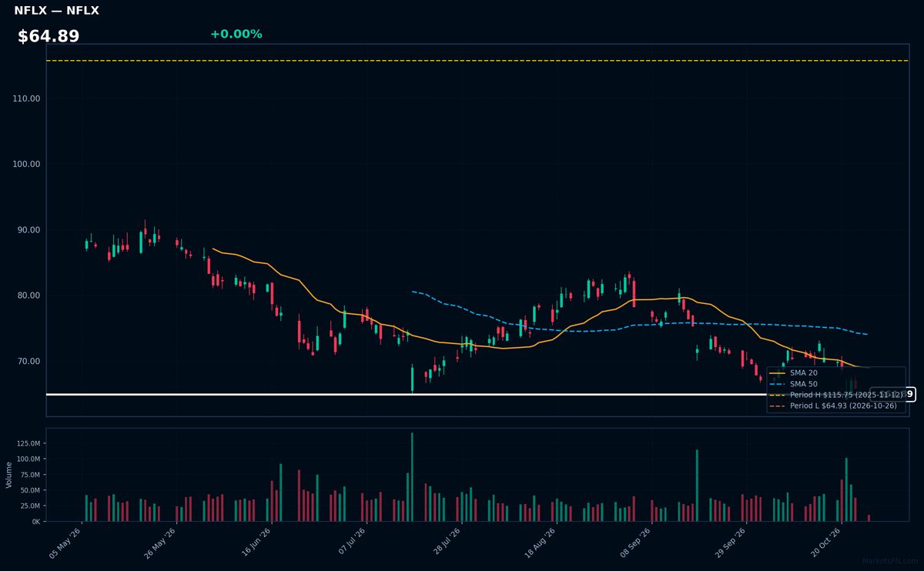This screenshot has height=571, width=924.
Task: Click the "NFLX — NFLX" chart title
Action: [56, 11]
